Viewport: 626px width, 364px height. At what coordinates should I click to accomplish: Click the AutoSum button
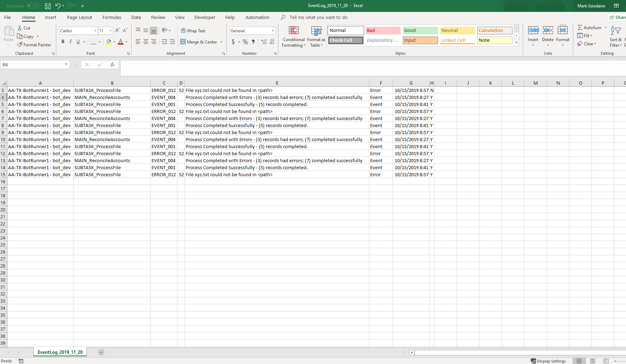[589, 28]
